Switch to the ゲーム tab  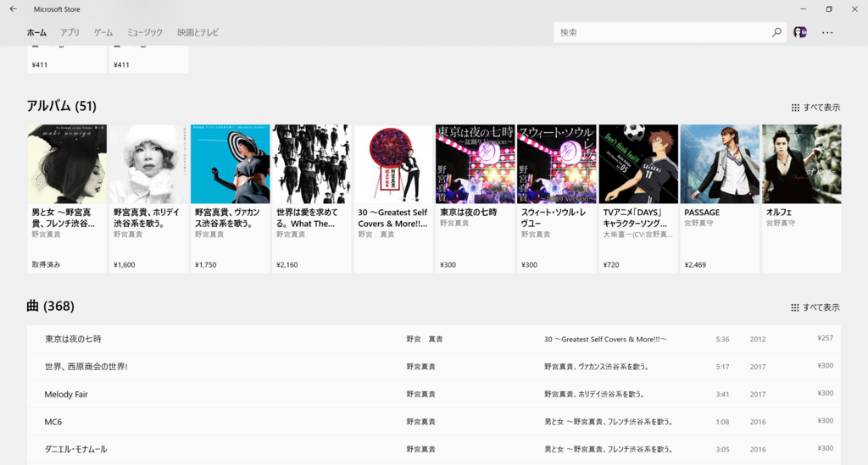tap(103, 33)
